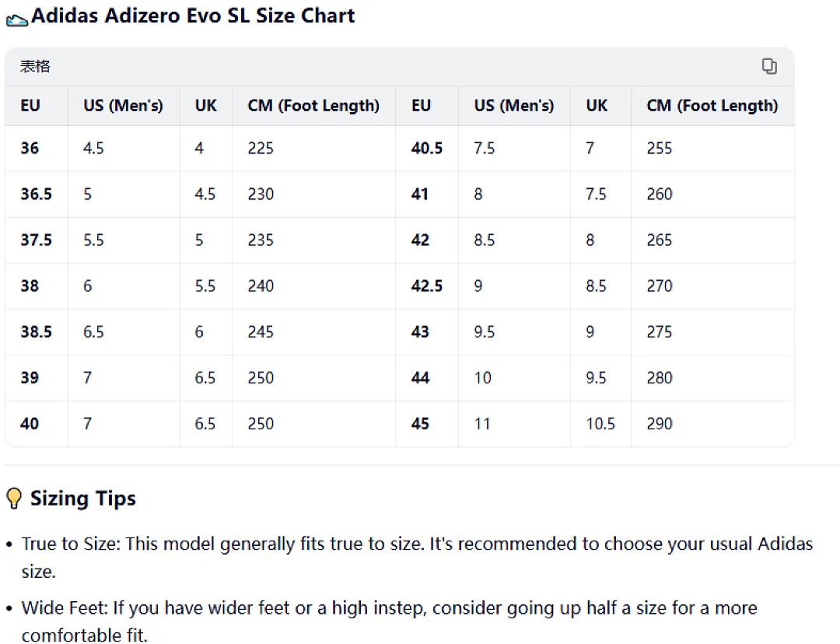840x644 pixels.
Task: Click the Adidas Adizero Evo SL Size Chart heading
Action: [193, 16]
